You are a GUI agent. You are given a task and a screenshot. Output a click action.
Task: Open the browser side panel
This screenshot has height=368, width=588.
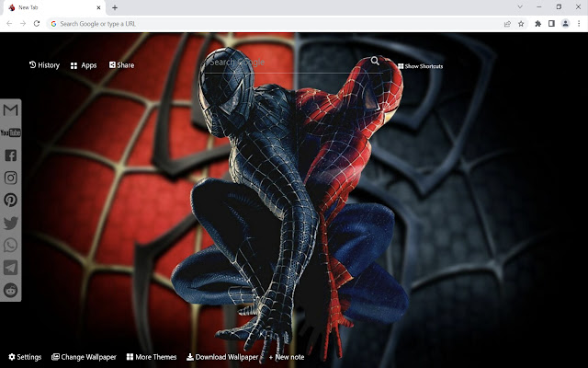coord(551,24)
